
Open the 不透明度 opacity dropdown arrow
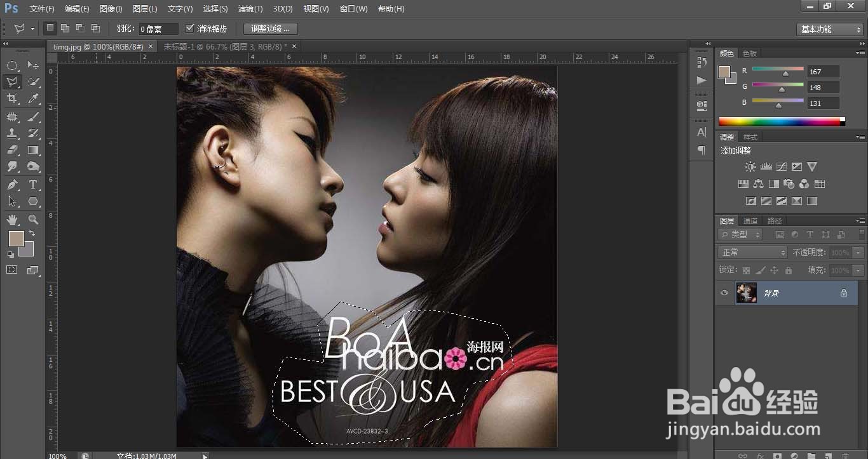[859, 252]
